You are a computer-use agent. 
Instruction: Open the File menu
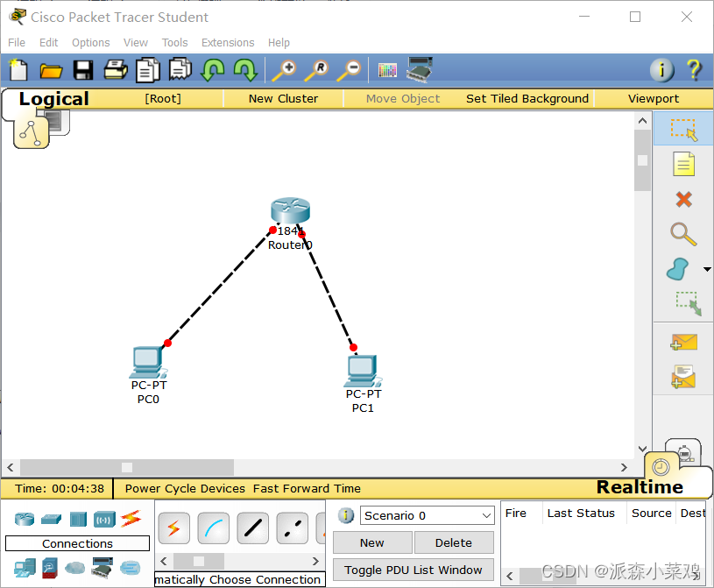[x=17, y=42]
